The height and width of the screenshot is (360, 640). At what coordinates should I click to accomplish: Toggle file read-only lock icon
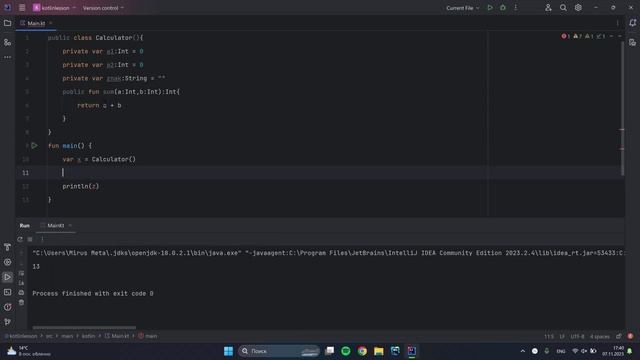tap(619, 336)
